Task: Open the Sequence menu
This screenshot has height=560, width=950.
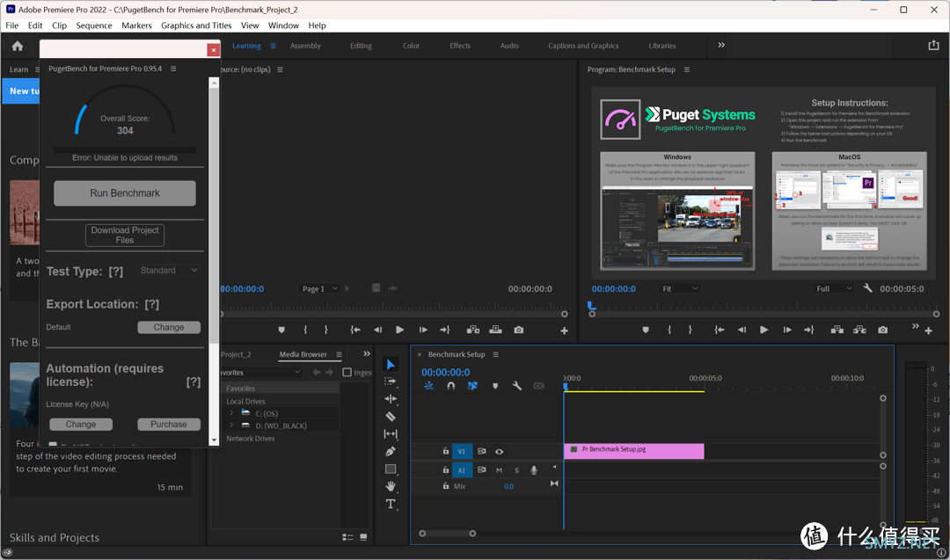Action: click(94, 25)
